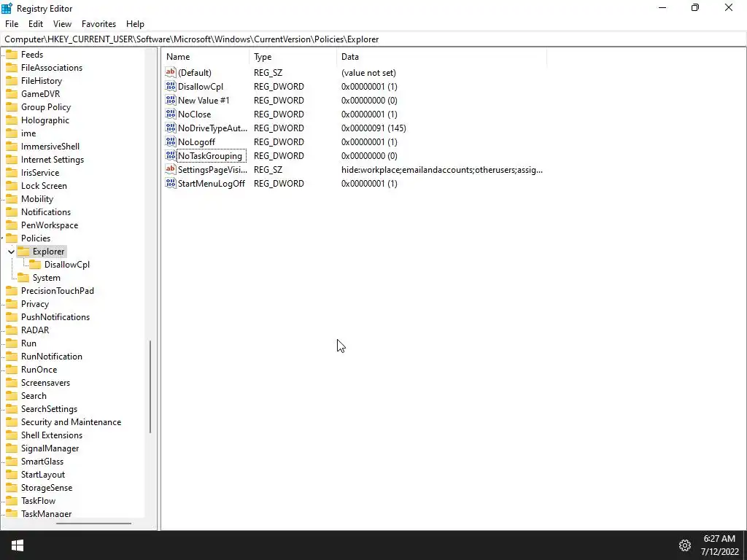Image resolution: width=747 pixels, height=560 pixels.
Task: Click the folder icon for Shell Extensions key
Action: tap(12, 435)
